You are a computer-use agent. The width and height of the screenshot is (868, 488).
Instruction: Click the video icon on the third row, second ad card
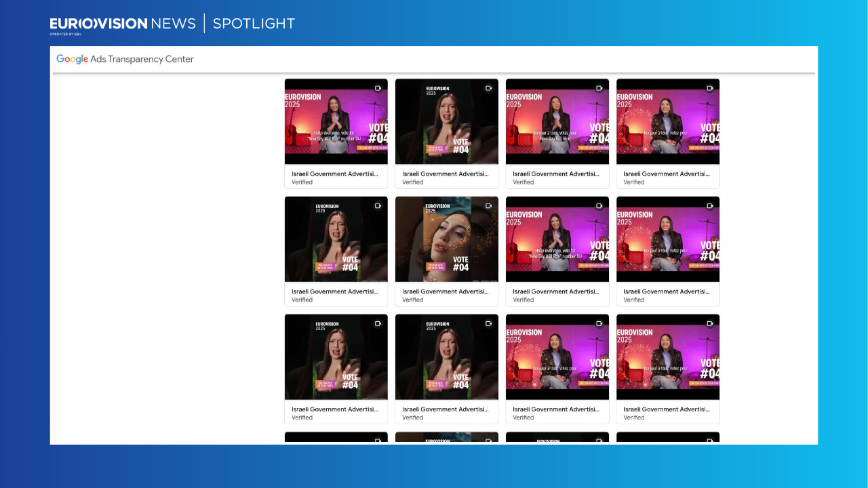488,323
